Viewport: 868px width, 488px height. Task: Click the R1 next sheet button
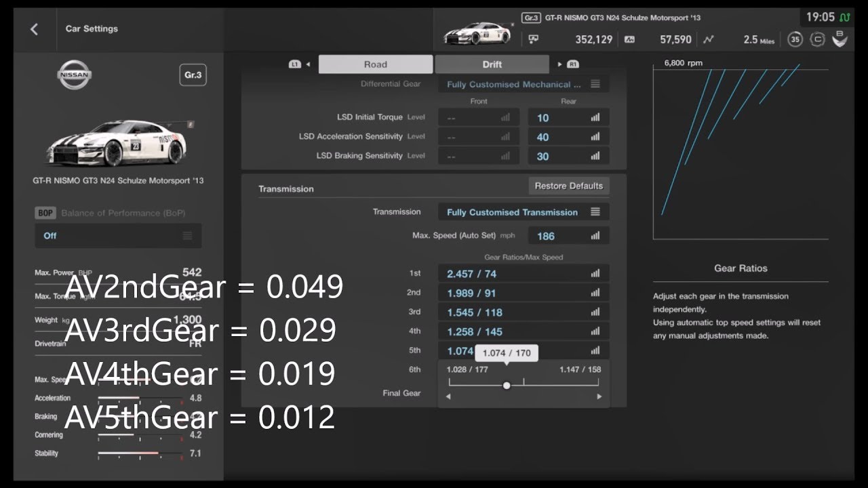(573, 64)
